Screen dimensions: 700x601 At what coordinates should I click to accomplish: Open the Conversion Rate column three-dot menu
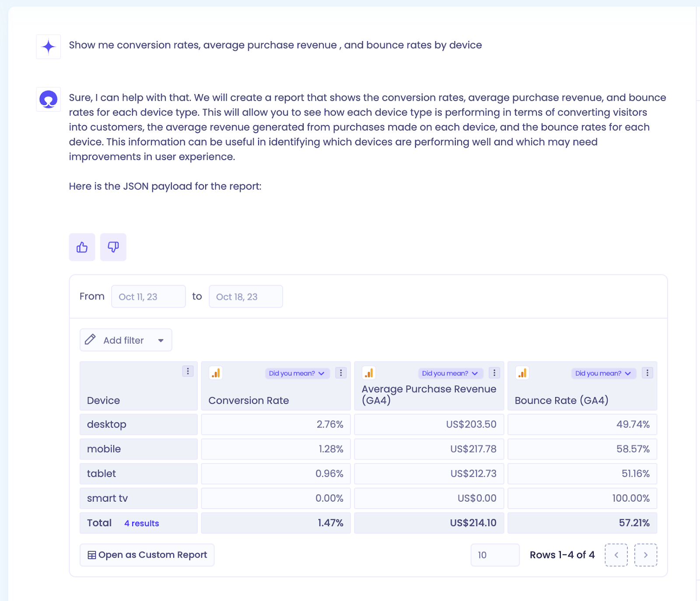pos(341,373)
